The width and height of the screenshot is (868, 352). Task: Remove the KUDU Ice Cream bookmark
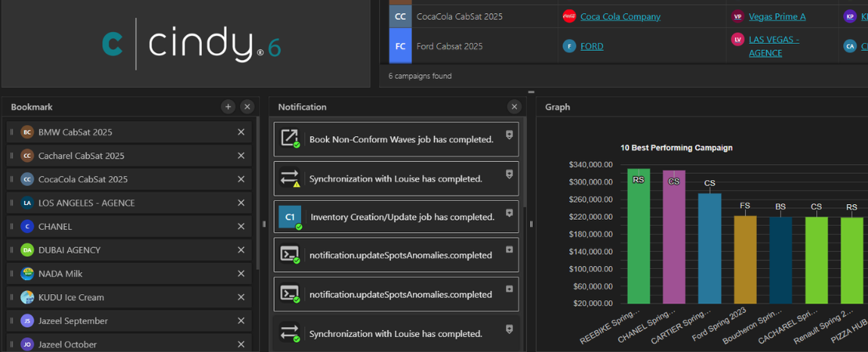241,297
